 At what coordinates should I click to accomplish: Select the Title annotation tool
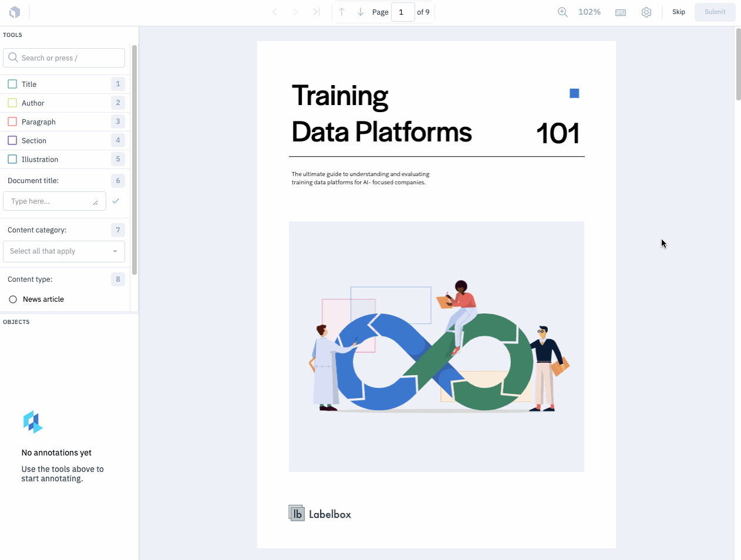pos(65,84)
